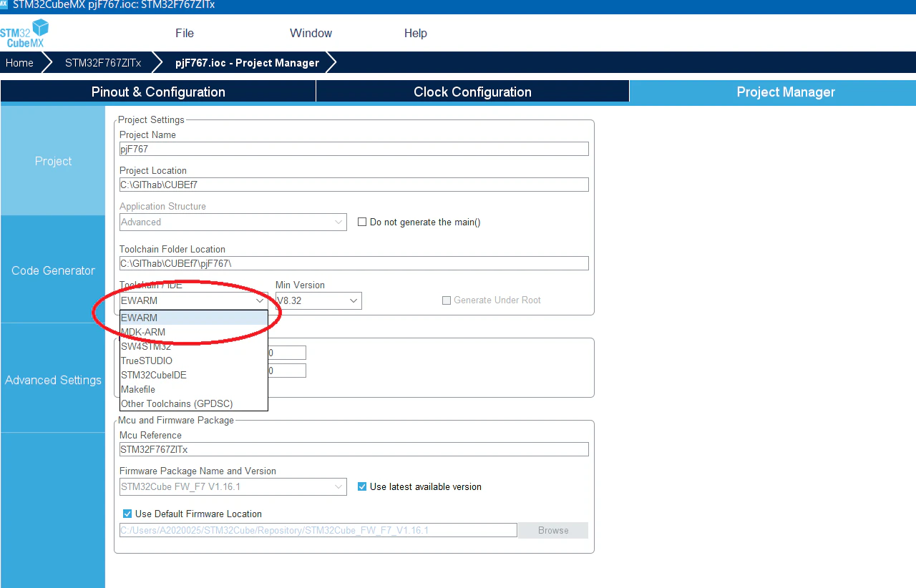Collapse the Toolchain / IDE combo box

tap(193, 300)
